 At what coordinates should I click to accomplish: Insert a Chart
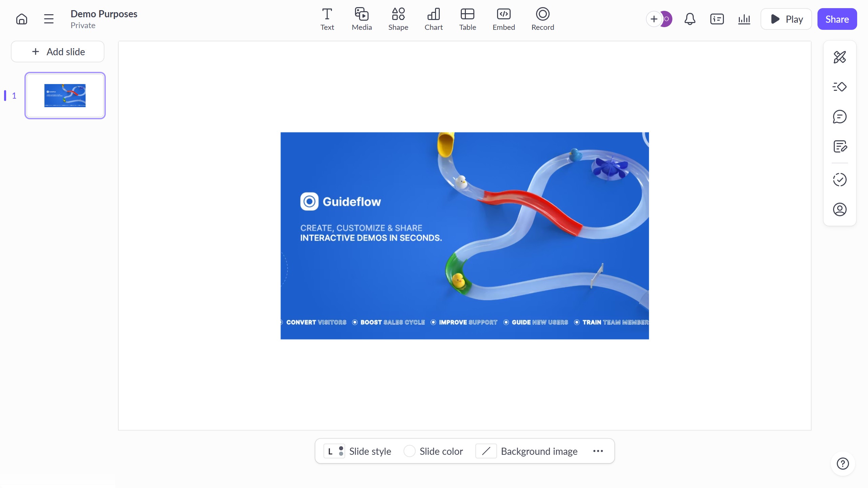pyautogui.click(x=433, y=19)
